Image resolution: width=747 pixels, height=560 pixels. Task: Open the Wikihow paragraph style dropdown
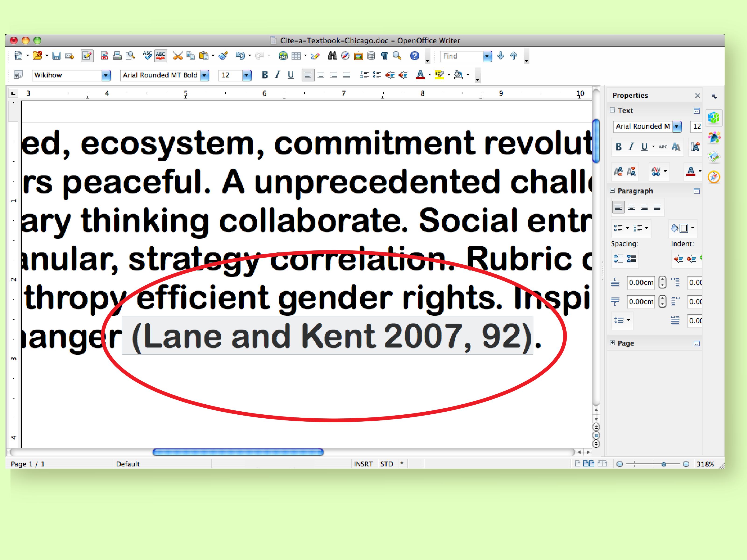(x=106, y=75)
